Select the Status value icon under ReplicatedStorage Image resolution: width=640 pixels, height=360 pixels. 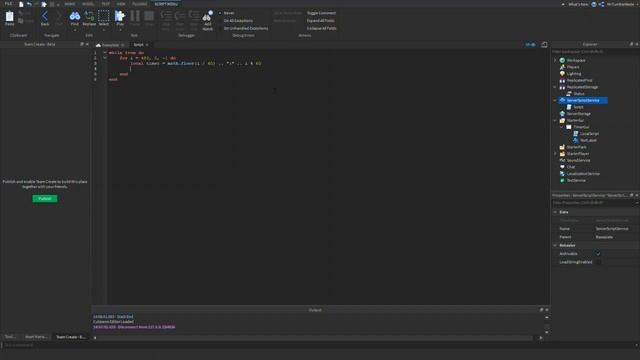coord(569,93)
